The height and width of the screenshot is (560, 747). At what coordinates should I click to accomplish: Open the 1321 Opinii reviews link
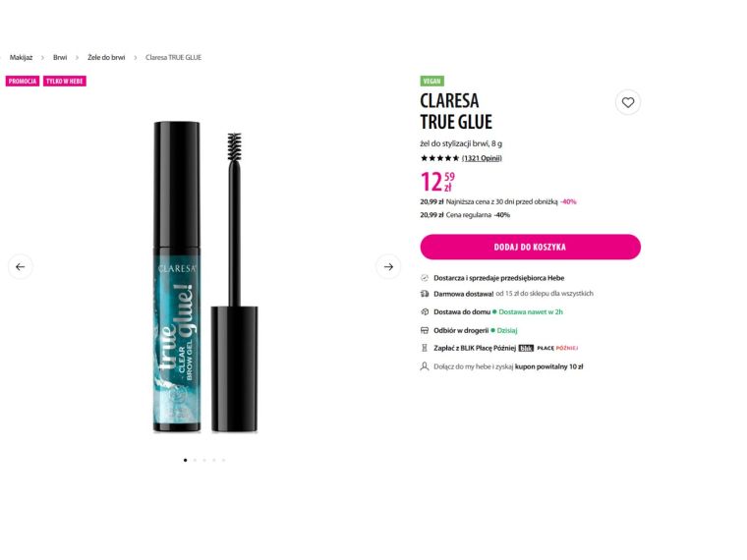tap(482, 158)
